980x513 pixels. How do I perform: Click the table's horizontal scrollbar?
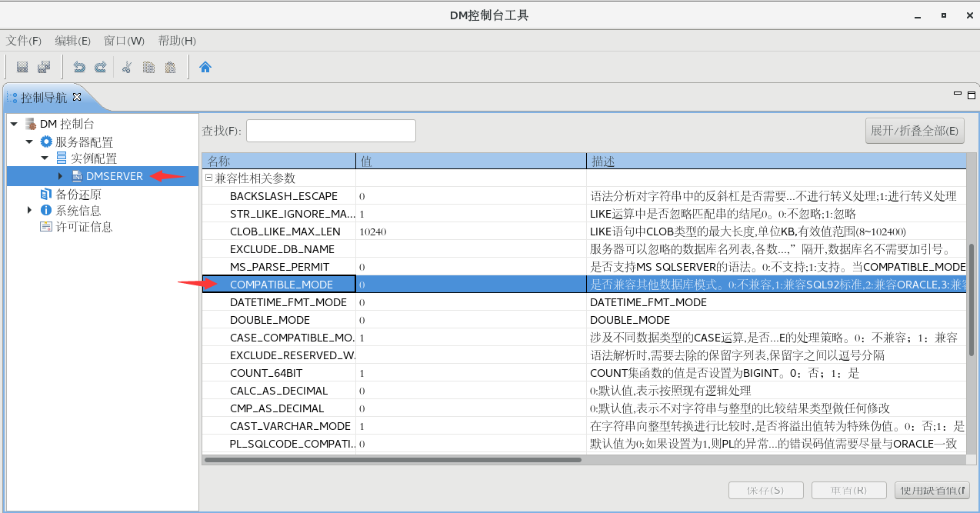393,460
